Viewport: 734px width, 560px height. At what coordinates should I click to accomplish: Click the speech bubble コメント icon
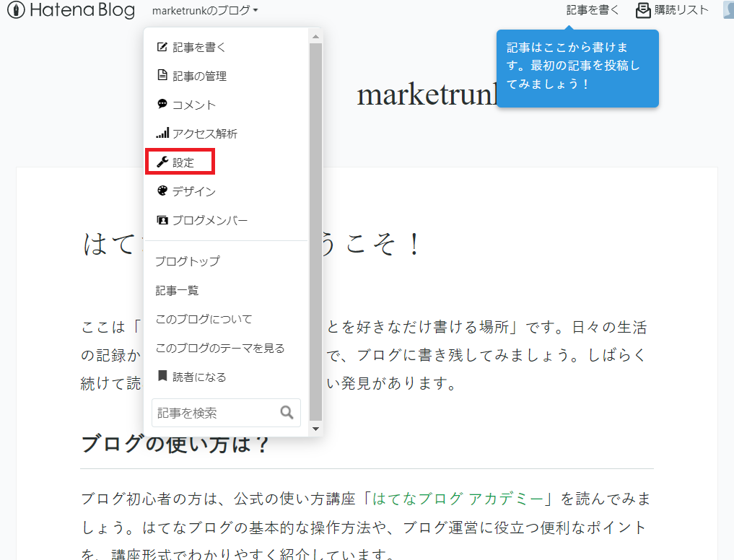[162, 104]
